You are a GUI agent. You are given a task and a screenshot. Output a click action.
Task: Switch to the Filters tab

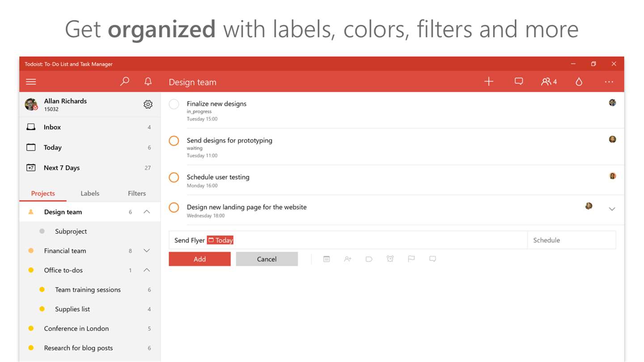point(137,194)
